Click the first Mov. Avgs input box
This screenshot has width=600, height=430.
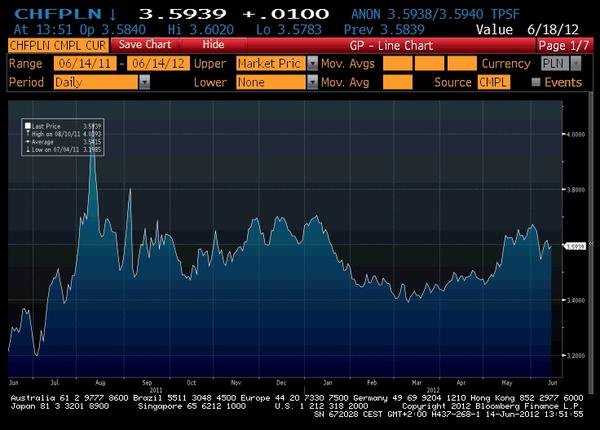(x=397, y=63)
